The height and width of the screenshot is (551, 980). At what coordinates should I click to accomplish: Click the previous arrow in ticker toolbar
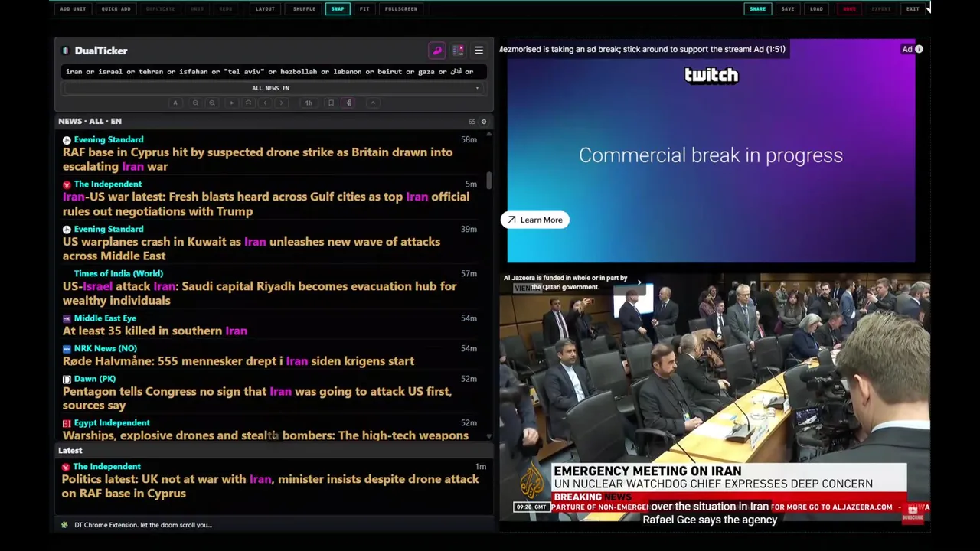coord(265,103)
